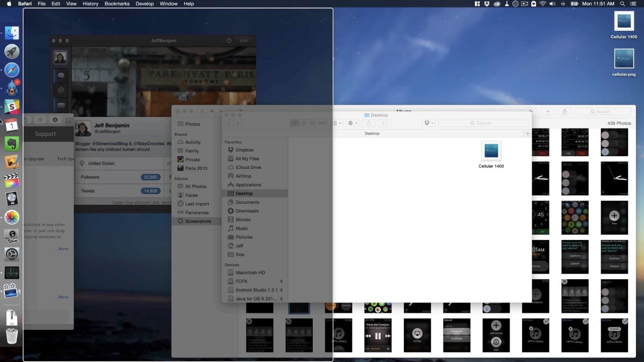Click Finder toolbar Edit Tags button
644x362 pixels.
coord(385,123)
